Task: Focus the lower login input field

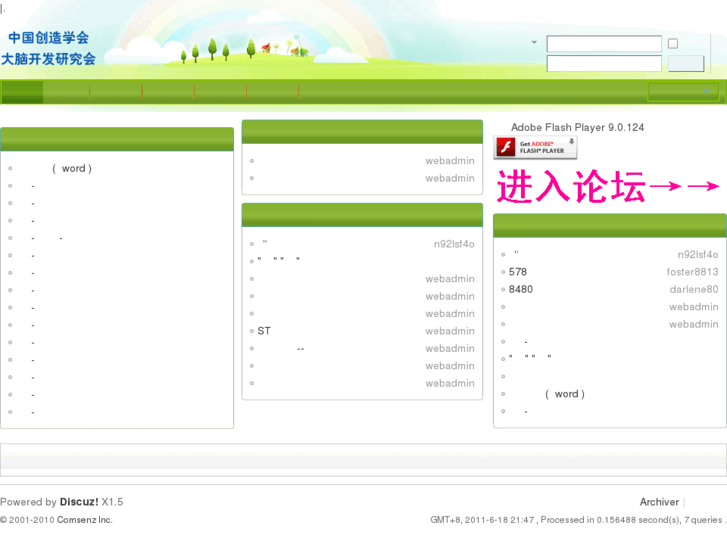Action: point(604,64)
